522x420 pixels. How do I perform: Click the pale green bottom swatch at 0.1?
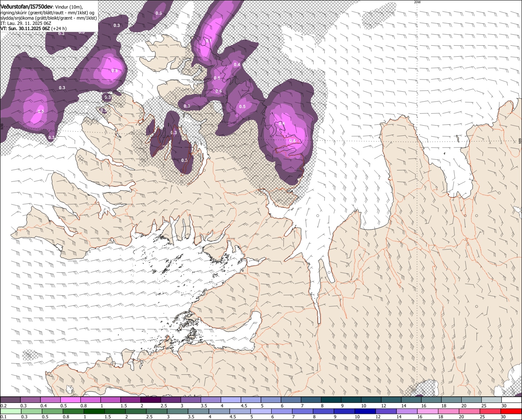click(10, 411)
